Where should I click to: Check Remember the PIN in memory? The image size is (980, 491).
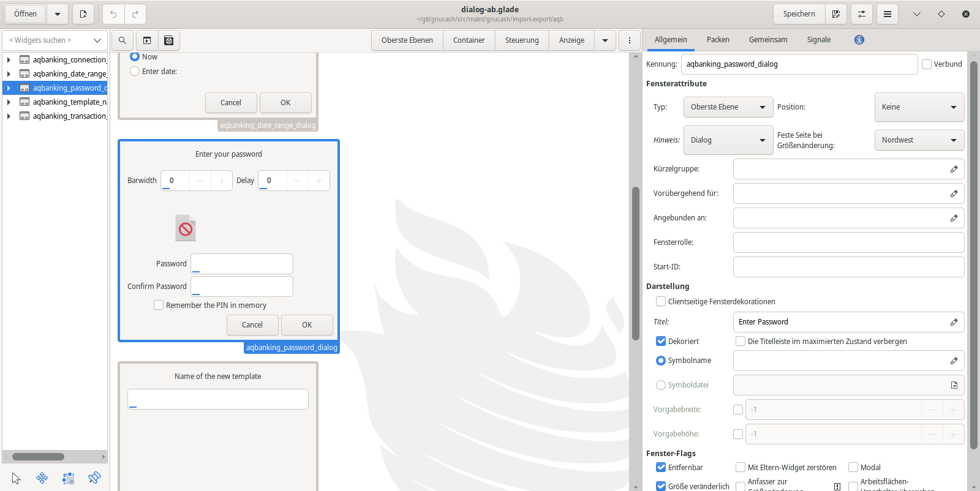(x=159, y=305)
